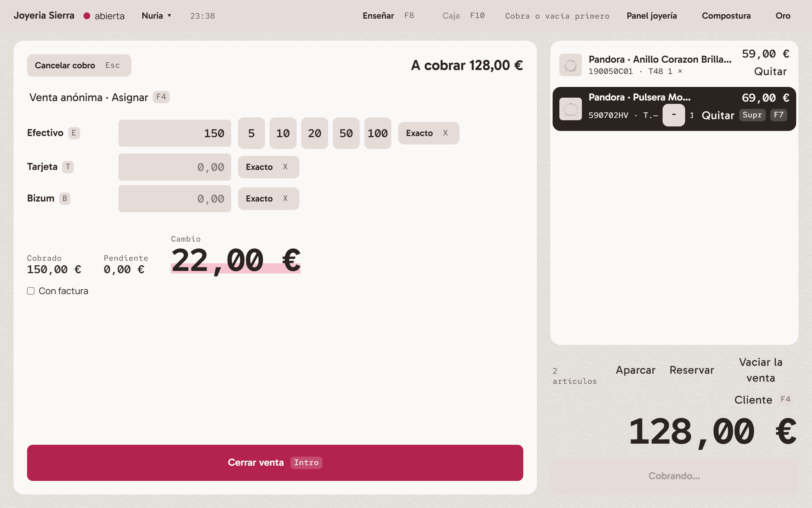This screenshot has width=812, height=508.
Task: Open the Compostura section
Action: point(726,16)
